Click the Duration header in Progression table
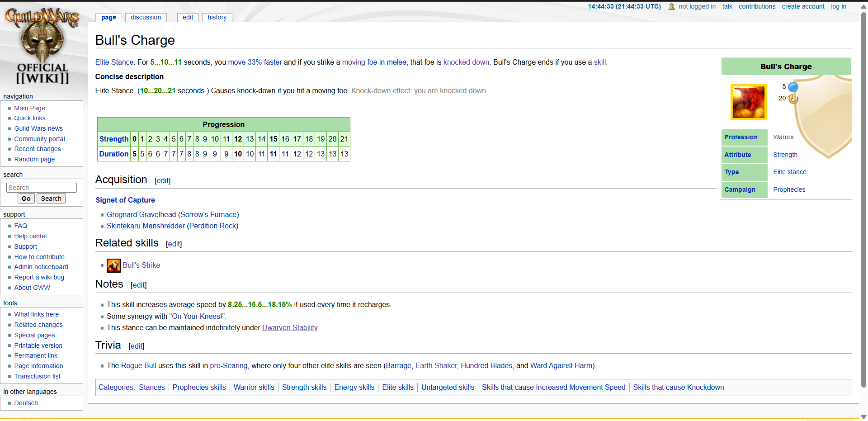 (114, 154)
